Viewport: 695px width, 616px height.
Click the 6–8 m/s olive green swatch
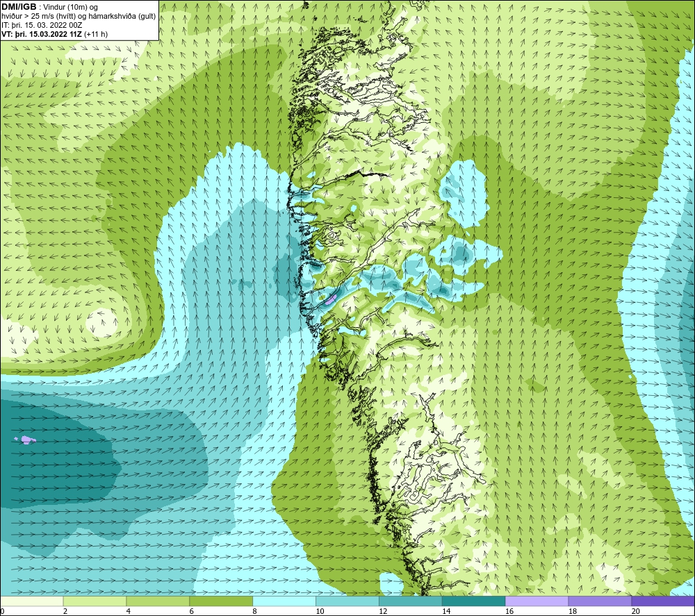tap(221, 601)
